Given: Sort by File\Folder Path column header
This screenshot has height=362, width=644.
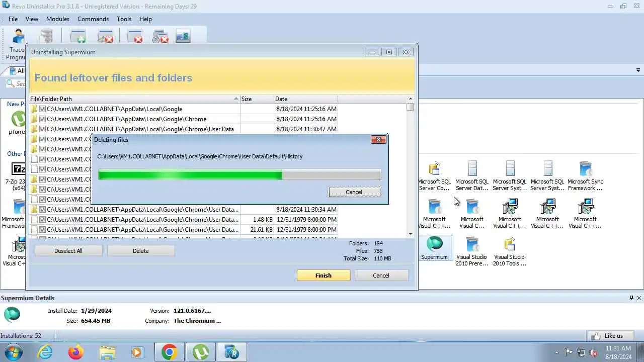Looking at the screenshot, I should 134,99.
